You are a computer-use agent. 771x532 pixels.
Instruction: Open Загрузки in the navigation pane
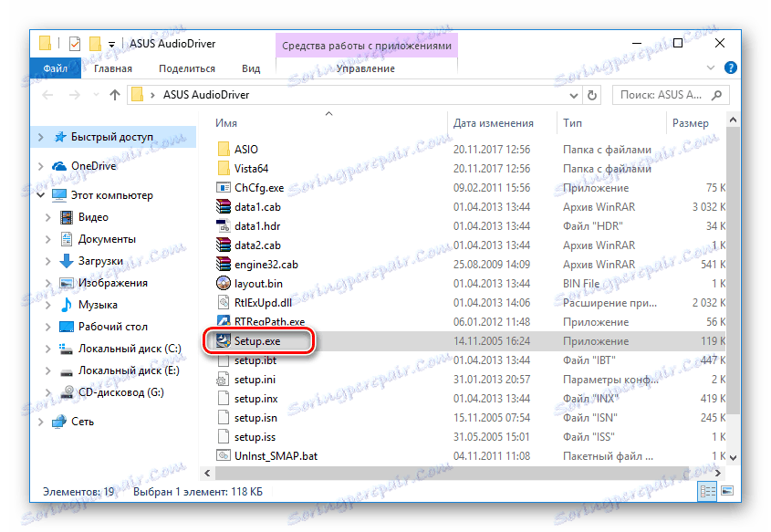(x=100, y=261)
